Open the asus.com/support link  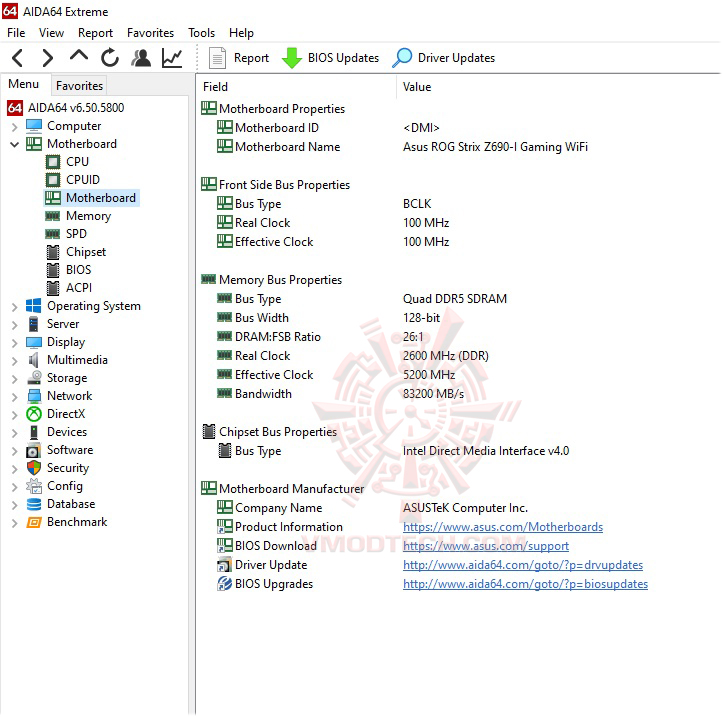coord(486,546)
